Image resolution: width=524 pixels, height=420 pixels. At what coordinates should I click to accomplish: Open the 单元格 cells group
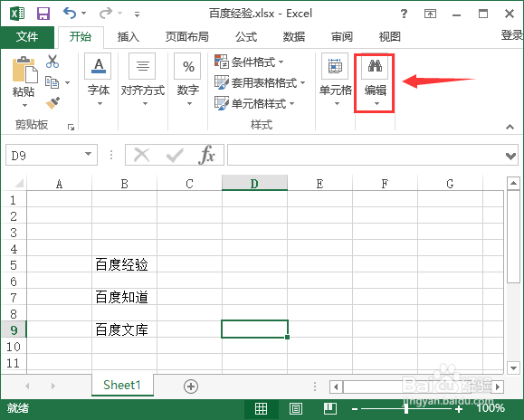[x=336, y=81]
